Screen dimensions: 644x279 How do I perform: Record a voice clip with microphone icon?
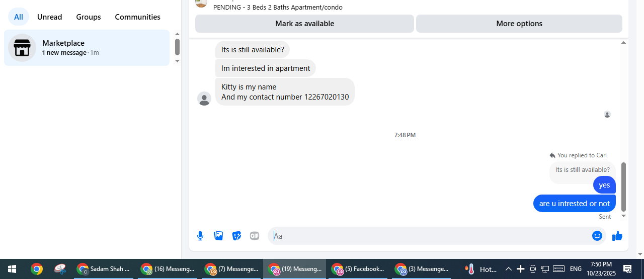[200, 236]
